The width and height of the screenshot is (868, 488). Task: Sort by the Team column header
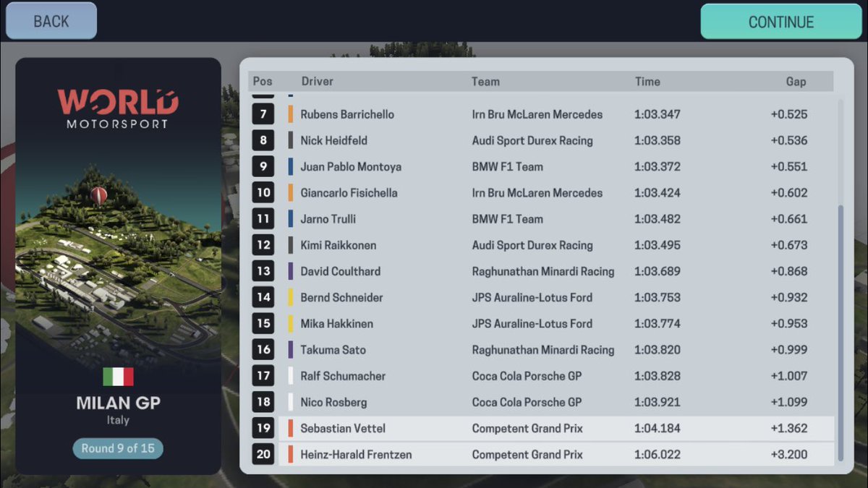point(485,81)
